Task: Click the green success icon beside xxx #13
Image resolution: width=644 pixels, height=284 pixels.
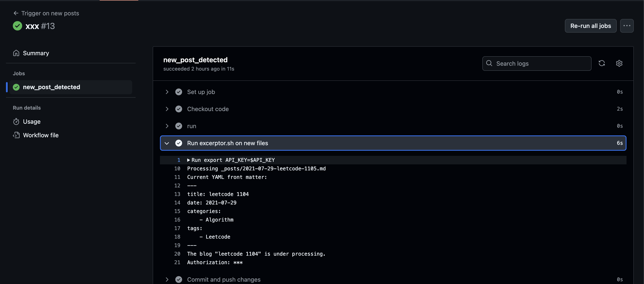Action: 17,26
